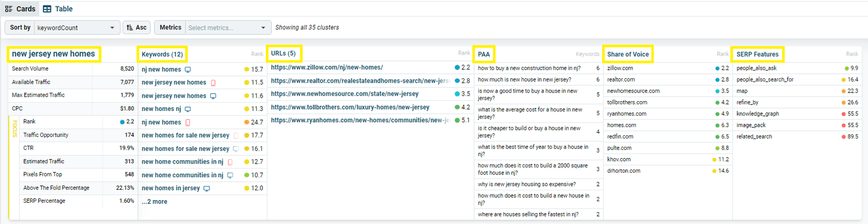Expand the '...2 more' keywords link
This screenshot has width=868, height=224.
(155, 202)
